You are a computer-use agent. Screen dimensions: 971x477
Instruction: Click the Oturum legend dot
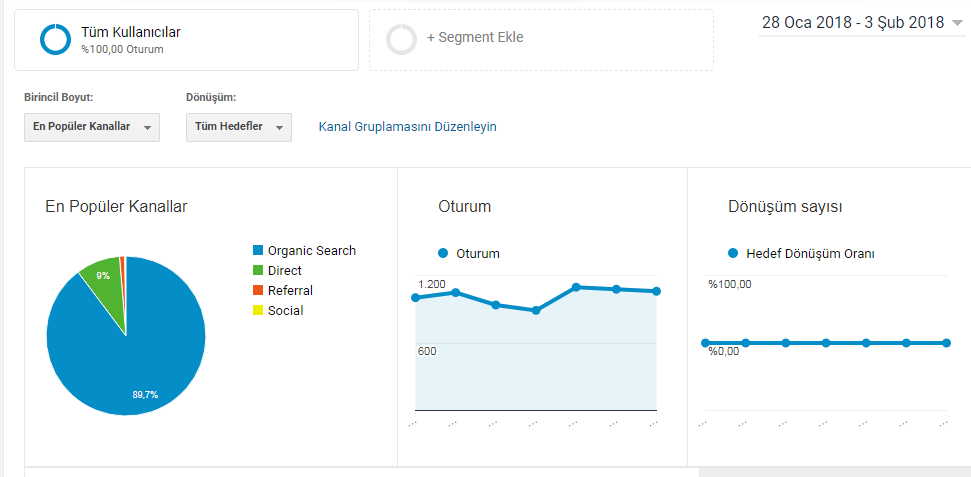click(x=443, y=253)
